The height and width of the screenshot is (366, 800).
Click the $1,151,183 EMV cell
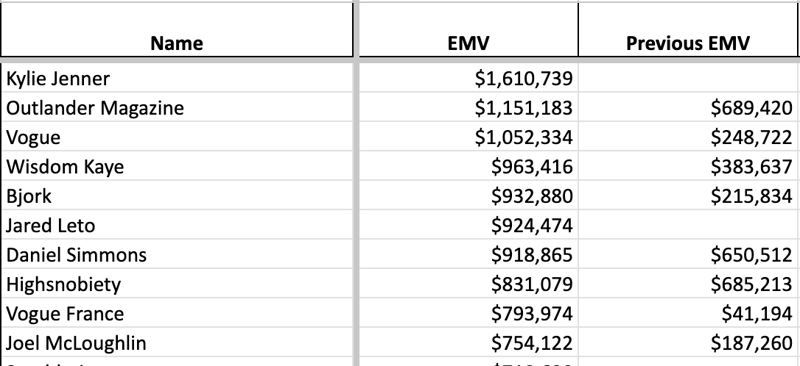point(468,107)
